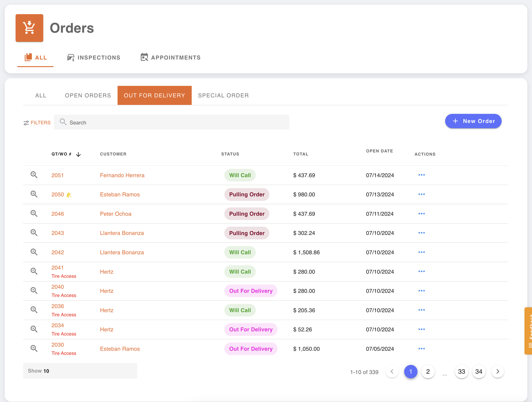Image resolution: width=532 pixels, height=402 pixels.
Task: Switch to the Inspections tab
Action: (x=94, y=58)
